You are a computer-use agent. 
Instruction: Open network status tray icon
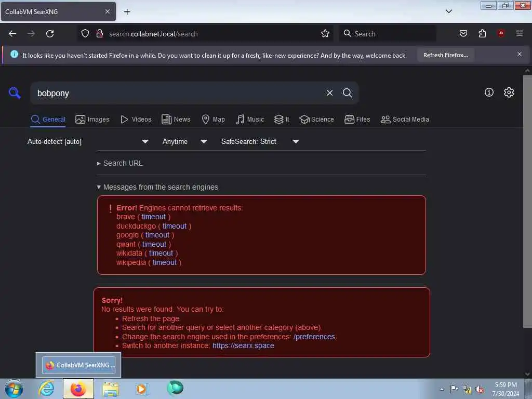pos(467,389)
